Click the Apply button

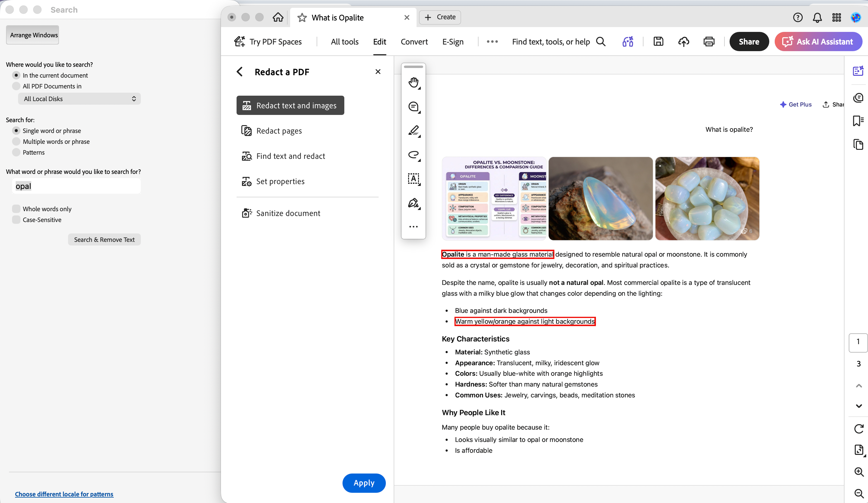[x=364, y=483]
